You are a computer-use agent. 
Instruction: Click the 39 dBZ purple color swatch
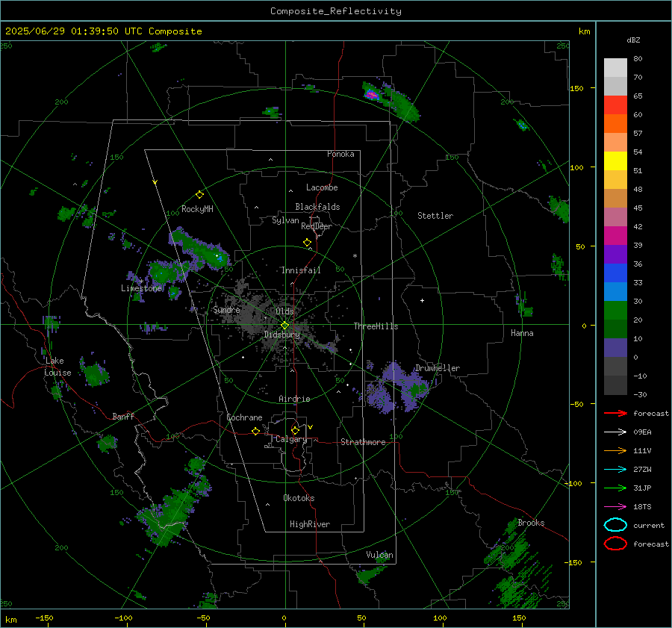click(615, 254)
